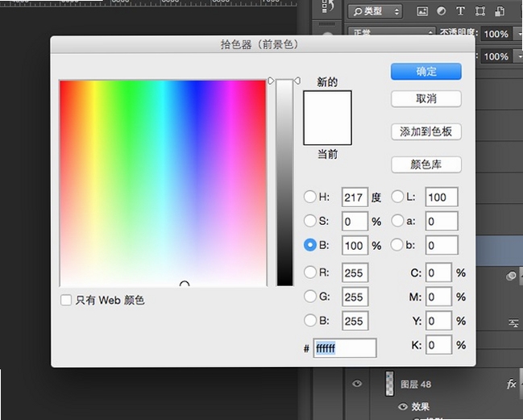Pick a color in the color field
The image size is (523, 420).
pyautogui.click(x=163, y=183)
